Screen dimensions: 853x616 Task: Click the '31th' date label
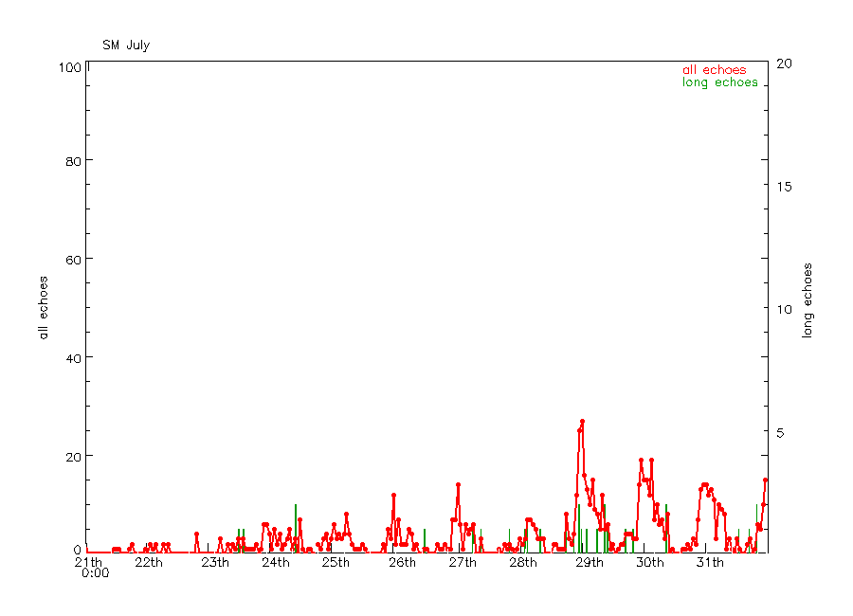click(710, 563)
